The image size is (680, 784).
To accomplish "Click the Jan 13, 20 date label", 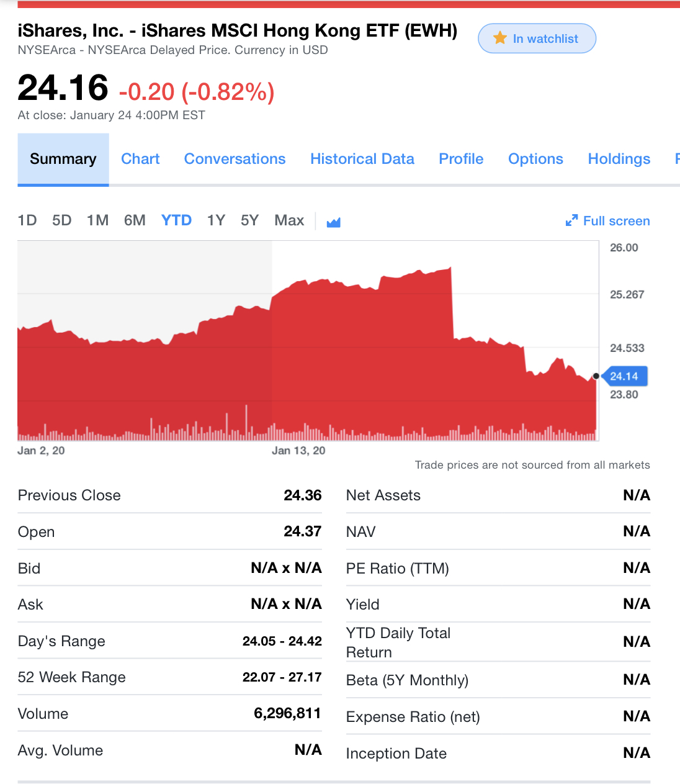I will [298, 451].
